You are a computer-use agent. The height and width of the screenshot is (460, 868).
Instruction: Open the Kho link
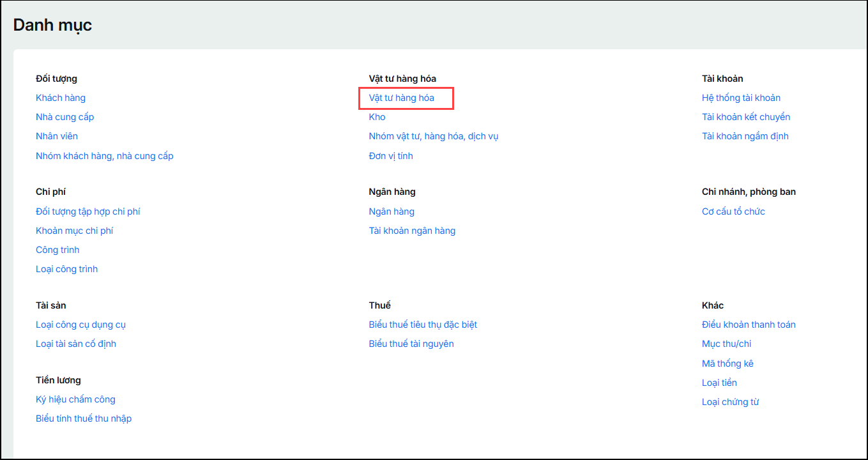point(377,117)
